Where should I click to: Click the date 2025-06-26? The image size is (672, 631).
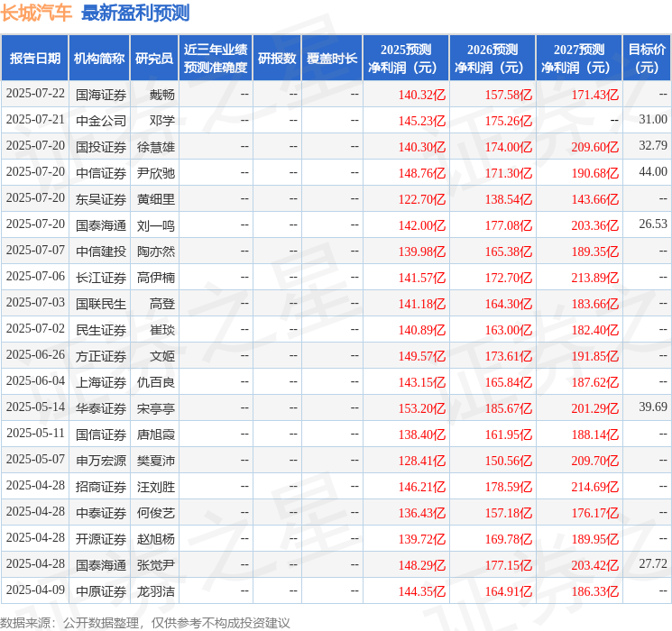(35, 354)
